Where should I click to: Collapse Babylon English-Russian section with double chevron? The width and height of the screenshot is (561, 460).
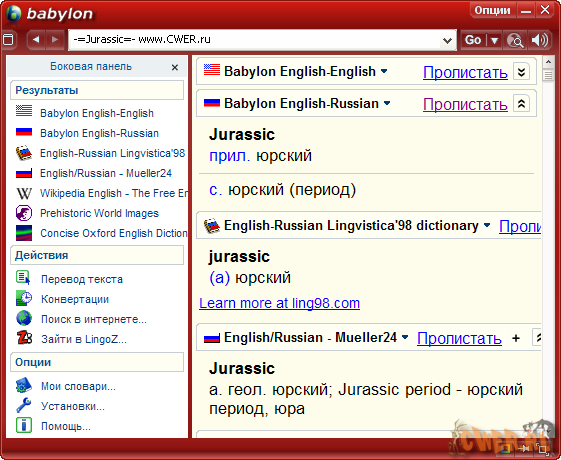tap(521, 104)
